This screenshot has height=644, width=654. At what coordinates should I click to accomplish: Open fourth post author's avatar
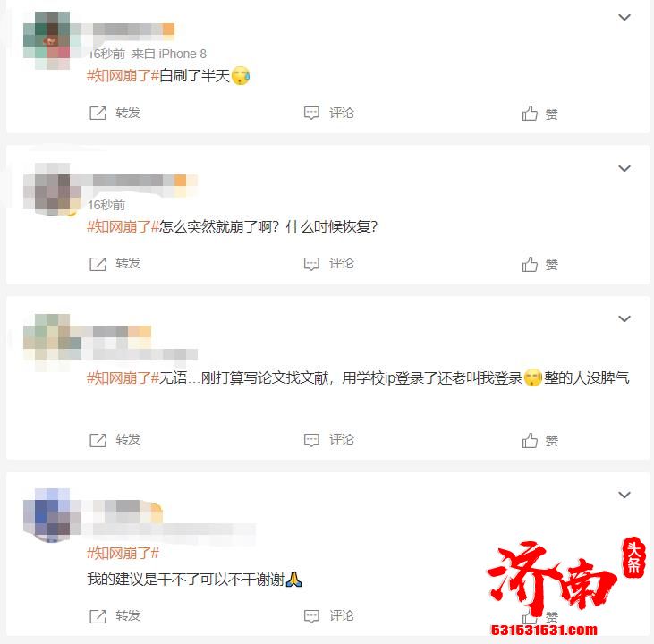click(47, 515)
